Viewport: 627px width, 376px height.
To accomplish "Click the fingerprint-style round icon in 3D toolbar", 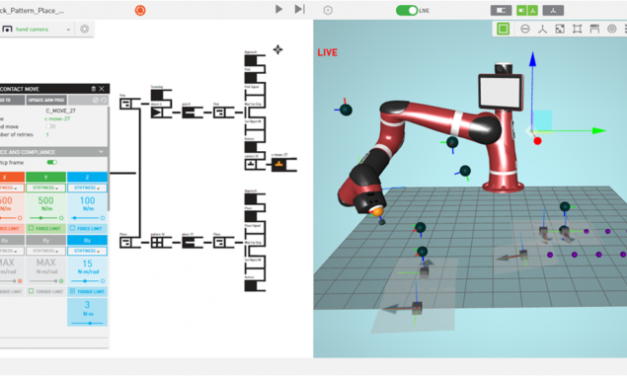I will [x=612, y=29].
